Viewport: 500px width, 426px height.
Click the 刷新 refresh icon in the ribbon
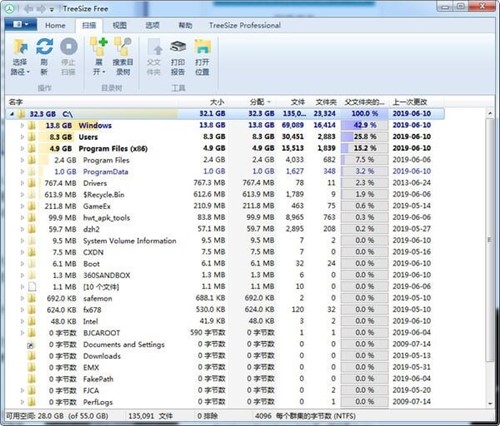[44, 46]
